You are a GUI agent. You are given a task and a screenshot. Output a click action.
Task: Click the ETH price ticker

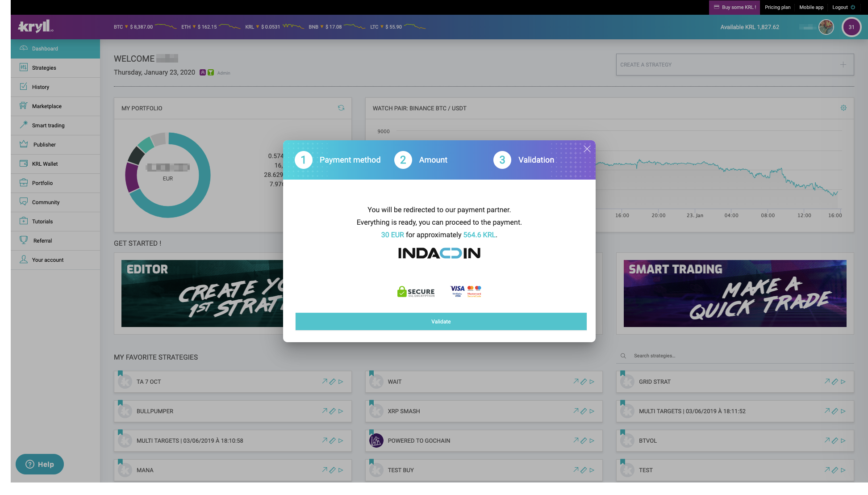pos(211,27)
